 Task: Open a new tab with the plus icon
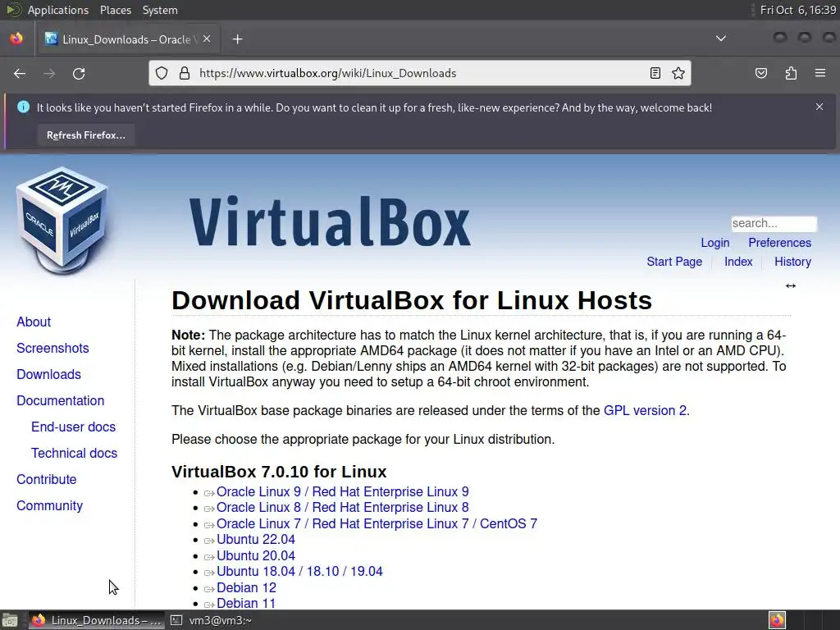[x=237, y=39]
